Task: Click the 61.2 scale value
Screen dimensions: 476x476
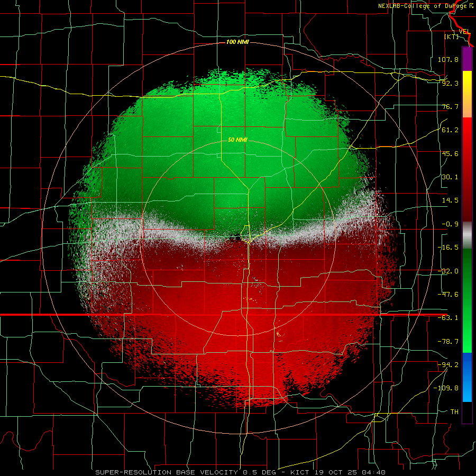Action: coord(450,130)
